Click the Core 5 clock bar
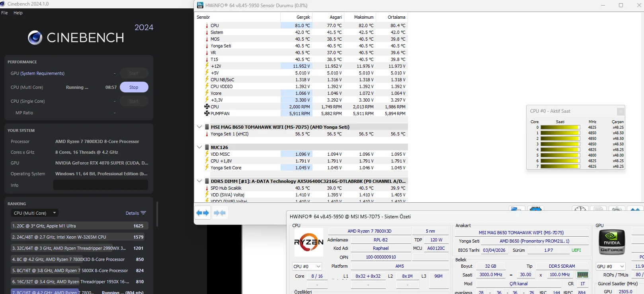 pos(560,155)
